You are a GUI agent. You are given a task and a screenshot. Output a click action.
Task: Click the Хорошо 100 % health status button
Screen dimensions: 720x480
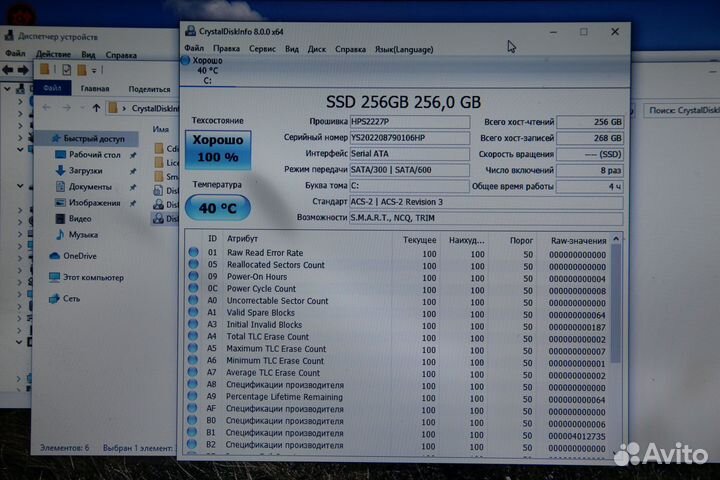pos(218,149)
